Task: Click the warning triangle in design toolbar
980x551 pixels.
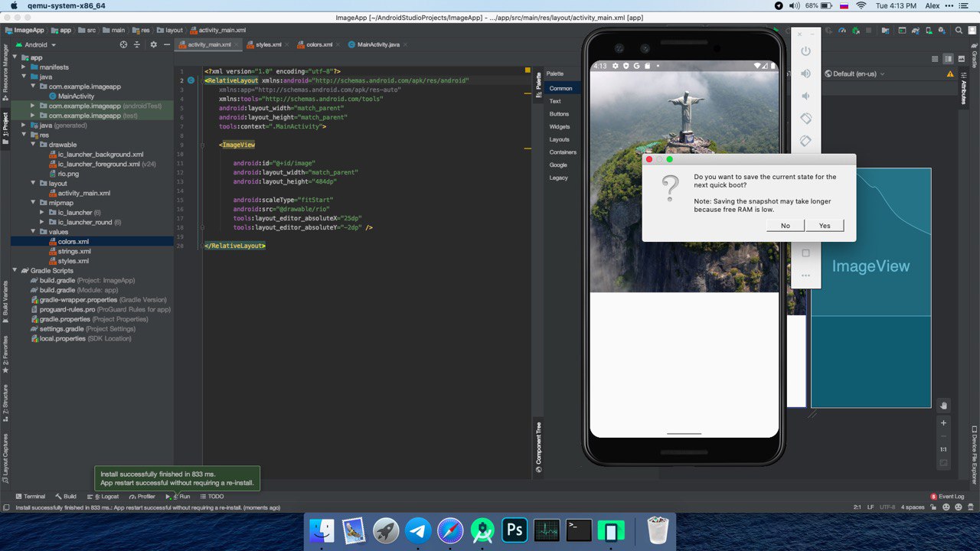Action: (x=951, y=74)
